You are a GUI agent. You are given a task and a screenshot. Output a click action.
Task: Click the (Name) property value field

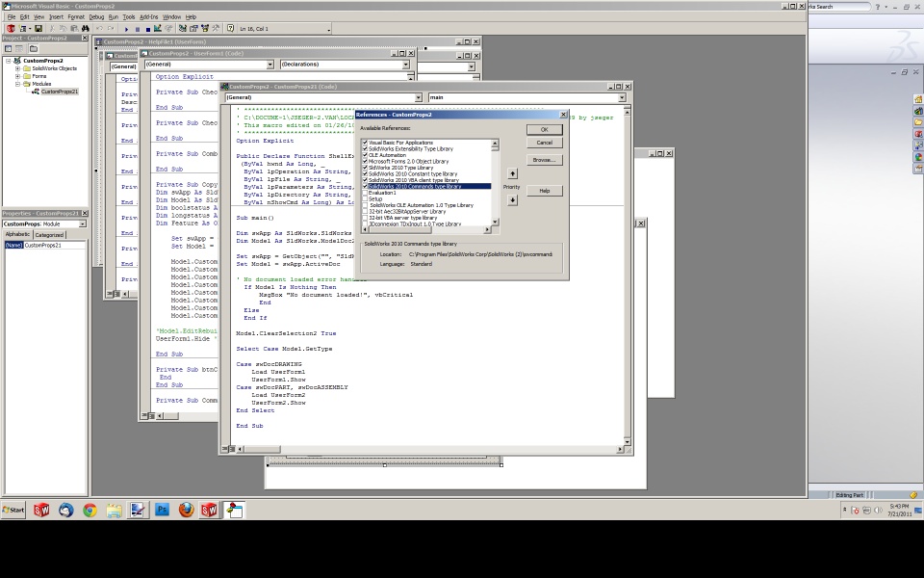[55, 246]
